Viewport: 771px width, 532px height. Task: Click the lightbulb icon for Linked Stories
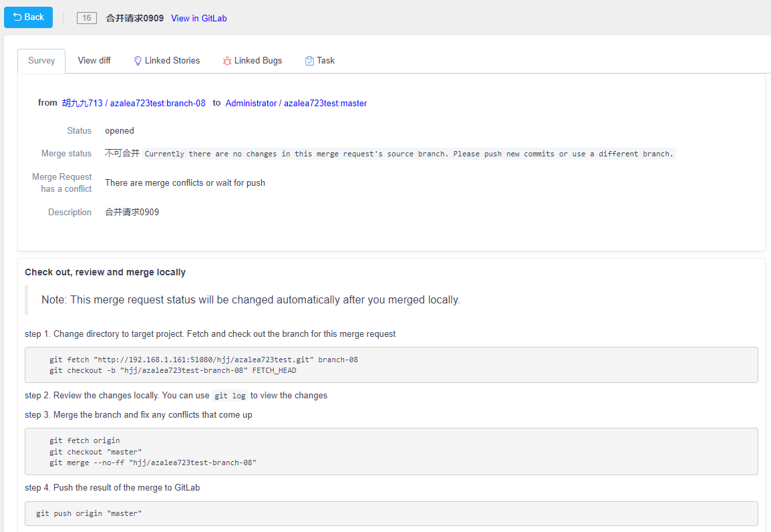pos(138,61)
